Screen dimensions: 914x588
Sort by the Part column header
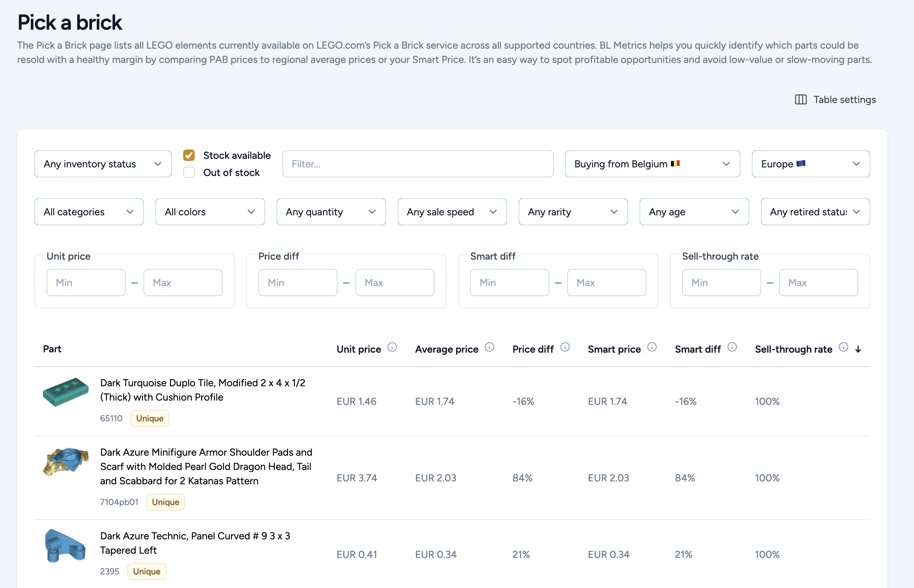click(x=52, y=349)
